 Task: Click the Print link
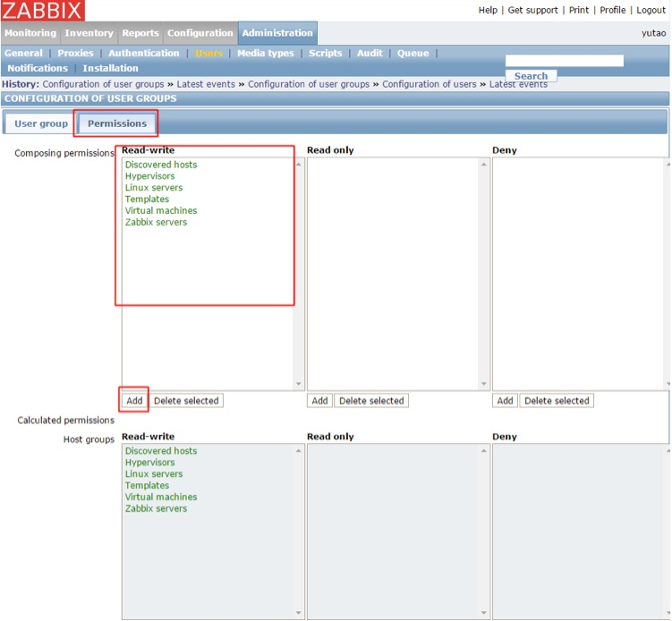point(579,10)
